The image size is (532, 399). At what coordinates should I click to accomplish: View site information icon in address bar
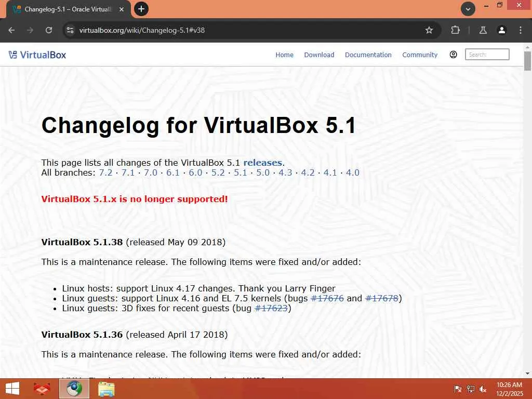tap(70, 30)
